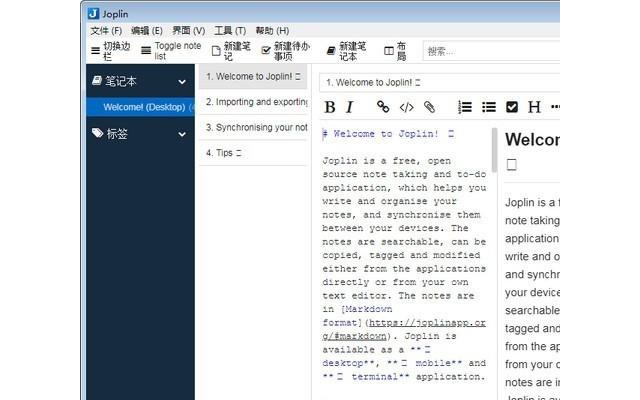Viewport: 640px width, 400px height.
Task: Insert a hyperlink with the link icon
Action: (x=383, y=107)
